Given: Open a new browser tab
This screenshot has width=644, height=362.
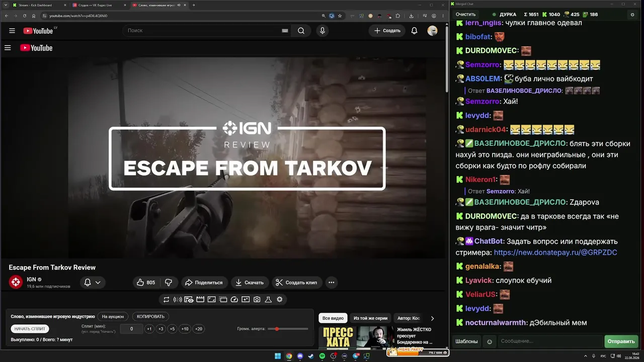Looking at the screenshot, I should [x=194, y=5].
